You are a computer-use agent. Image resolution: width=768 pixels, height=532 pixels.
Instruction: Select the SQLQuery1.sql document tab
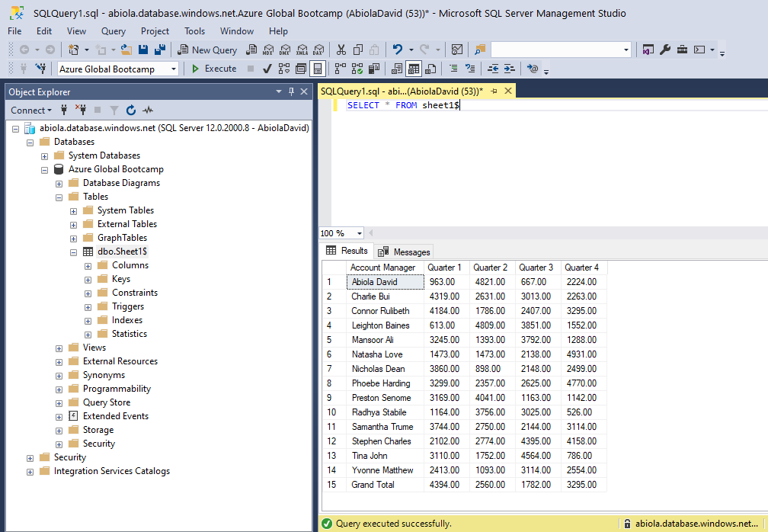pos(402,91)
